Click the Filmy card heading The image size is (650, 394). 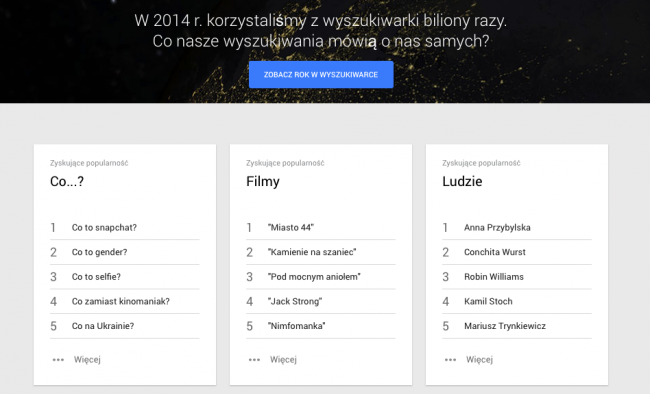pos(263,182)
